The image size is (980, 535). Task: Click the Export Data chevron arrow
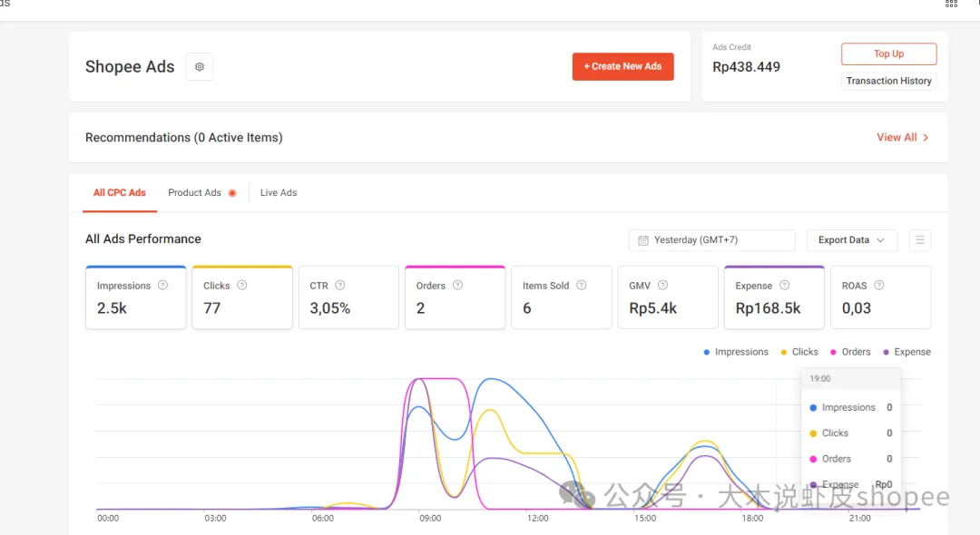click(880, 240)
